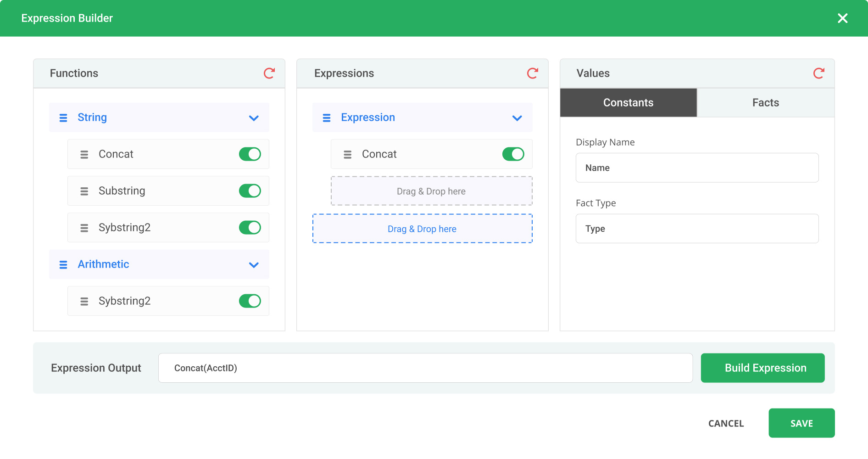
Task: Click the gray Drag & Drop zone under Concat
Action: (x=431, y=191)
